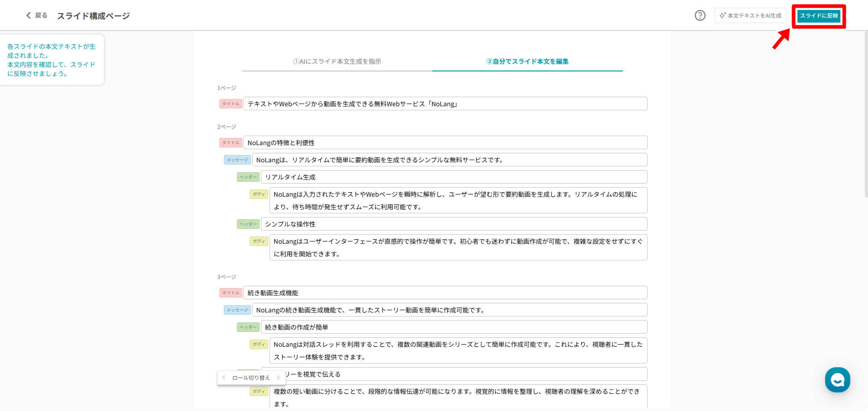Open the help question mark icon
The image size is (868, 411).
tap(700, 15)
